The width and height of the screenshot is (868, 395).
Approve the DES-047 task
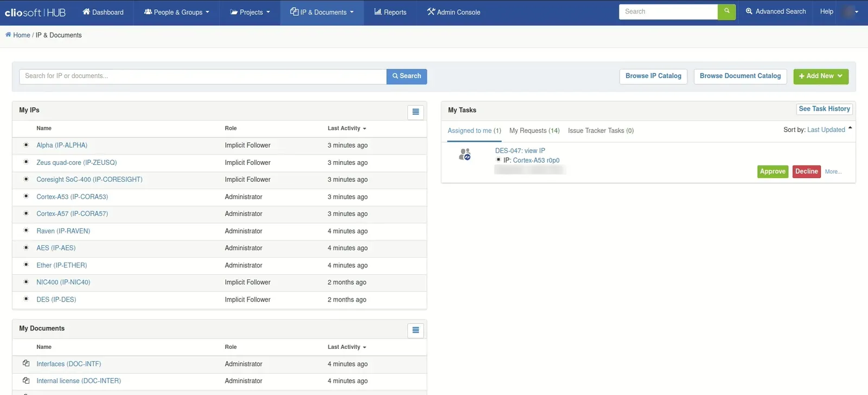click(773, 171)
